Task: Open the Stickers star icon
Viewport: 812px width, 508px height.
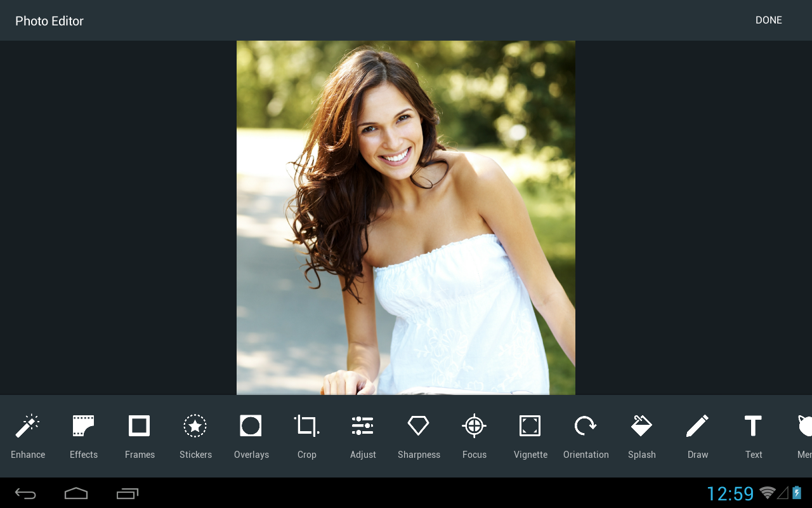Action: point(195,436)
